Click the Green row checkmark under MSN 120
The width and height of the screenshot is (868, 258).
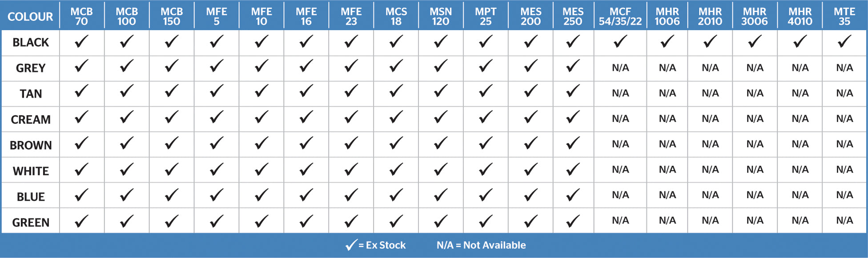(x=441, y=221)
